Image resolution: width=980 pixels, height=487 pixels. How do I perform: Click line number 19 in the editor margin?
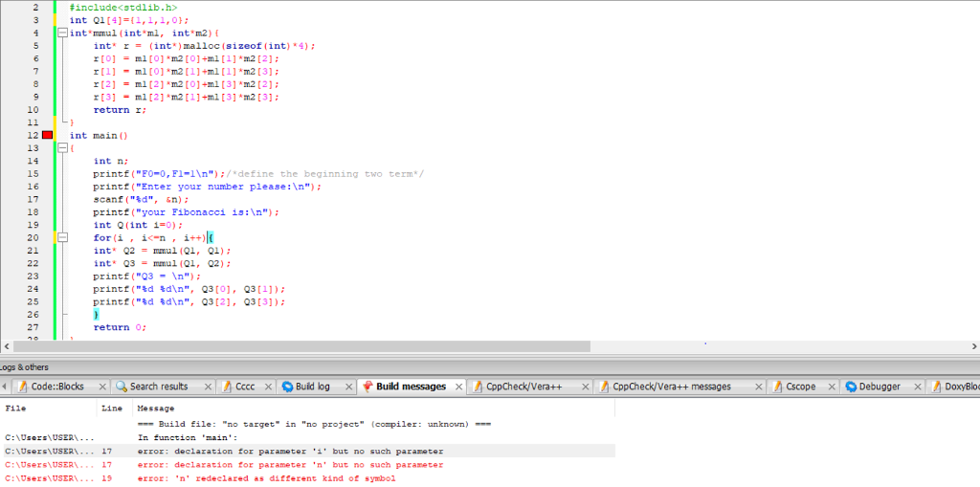(33, 225)
